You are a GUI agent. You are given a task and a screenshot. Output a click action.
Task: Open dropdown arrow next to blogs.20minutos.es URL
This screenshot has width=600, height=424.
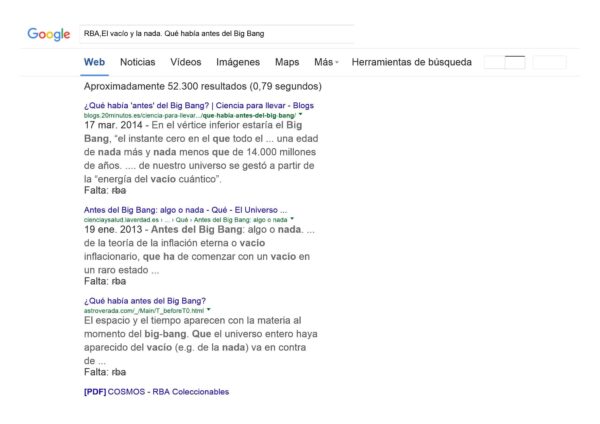click(300, 114)
